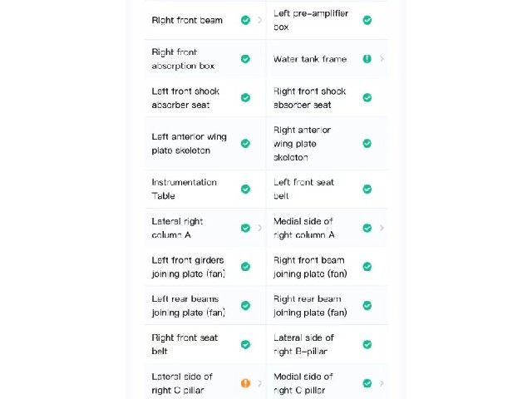Viewport: 532px width, 399px height.
Task: Click the check icon for Right rear beam joining plate
Action: 367,305
